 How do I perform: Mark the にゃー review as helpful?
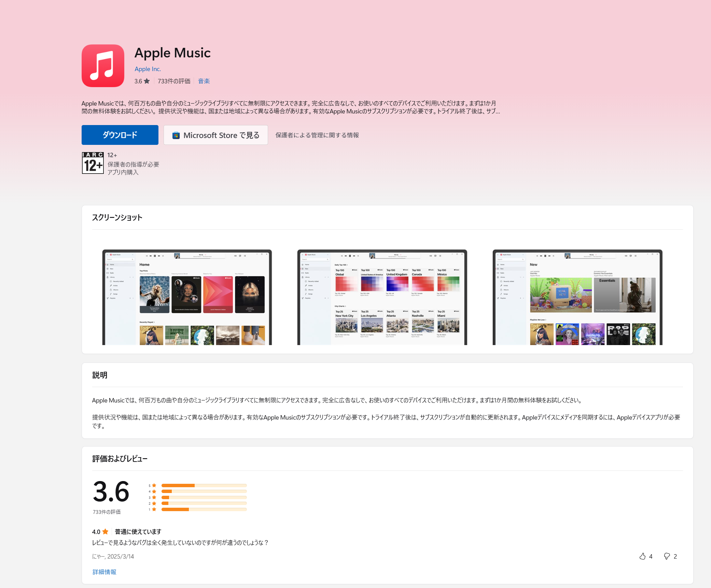[x=646, y=557]
